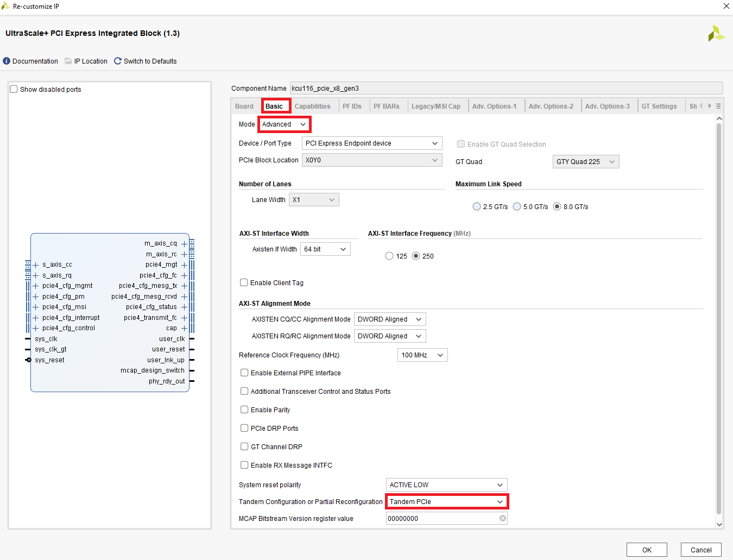Expand the pcie4_cfg_mgmt port plus icon
This screenshot has width=733, height=560.
click(36, 286)
